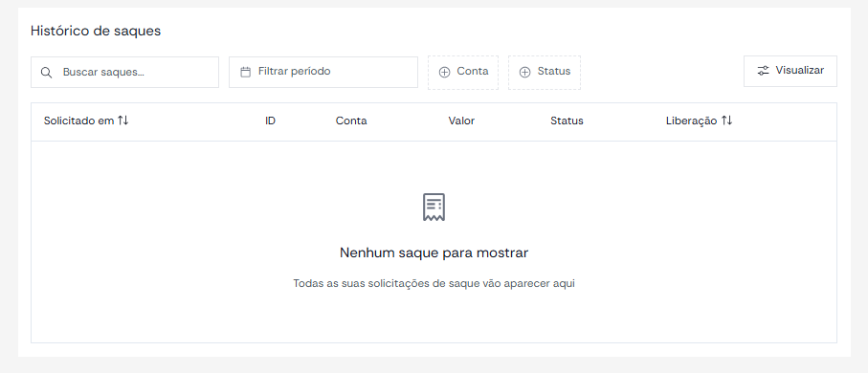Click the ID column header

(270, 121)
